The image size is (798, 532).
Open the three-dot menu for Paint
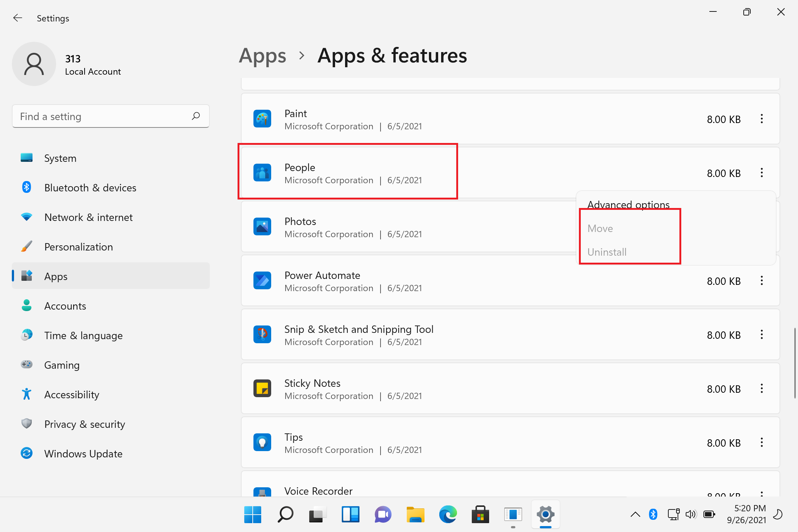pyautogui.click(x=762, y=119)
